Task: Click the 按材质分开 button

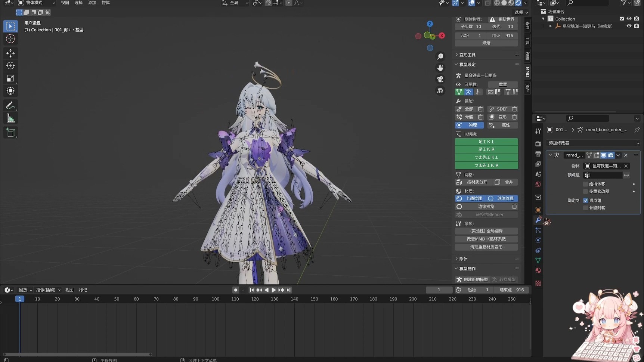Action: [473, 182]
